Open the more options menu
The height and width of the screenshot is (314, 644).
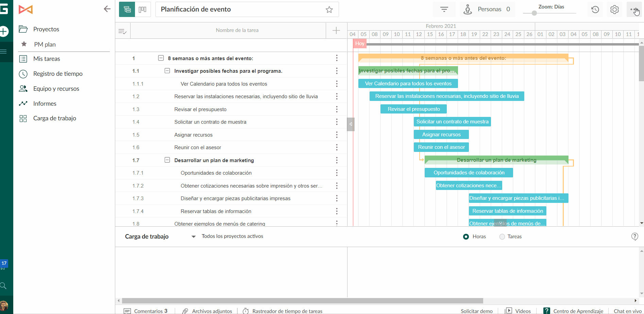pos(634,9)
